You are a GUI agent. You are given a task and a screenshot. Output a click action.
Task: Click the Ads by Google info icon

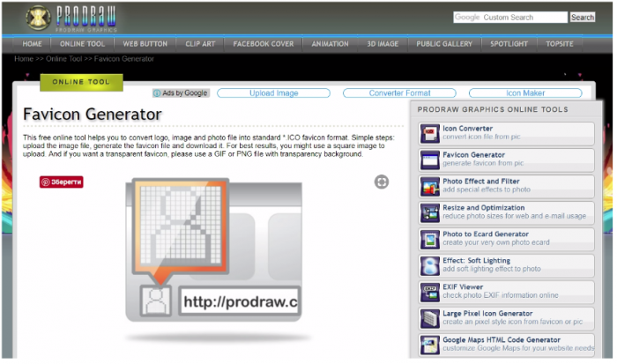point(157,93)
